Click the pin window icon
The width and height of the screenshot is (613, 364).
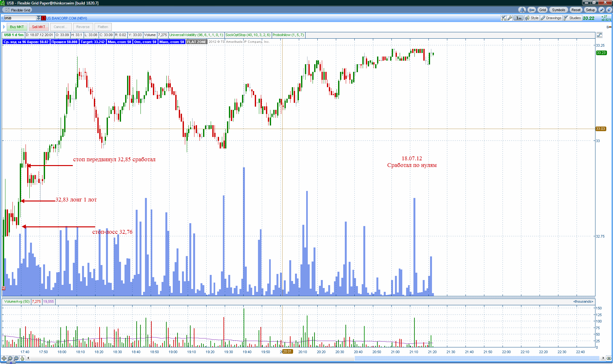tap(602, 10)
